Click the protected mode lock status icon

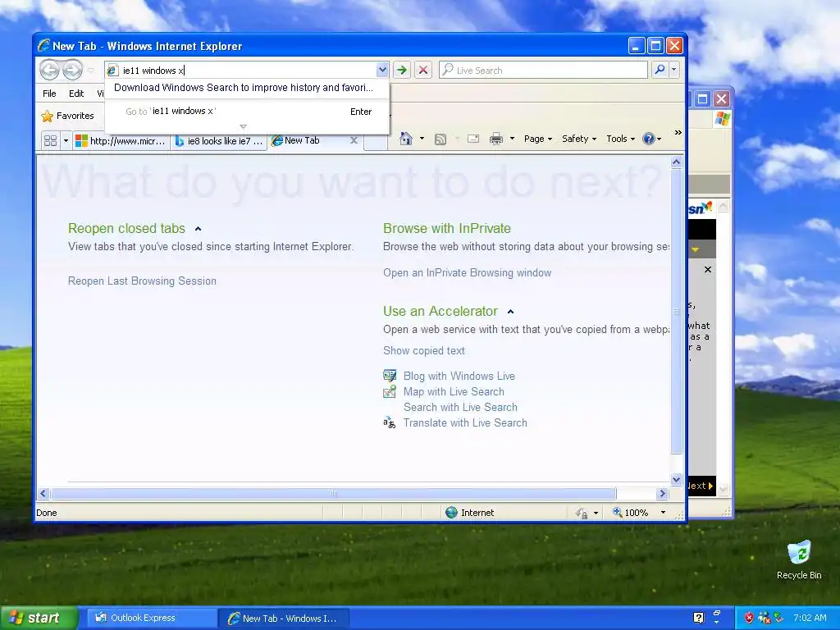[582, 513]
